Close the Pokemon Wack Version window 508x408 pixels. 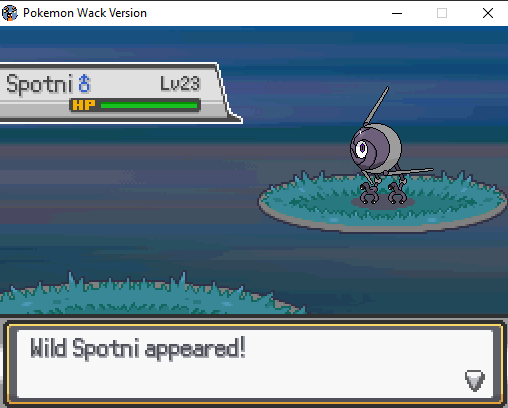488,13
